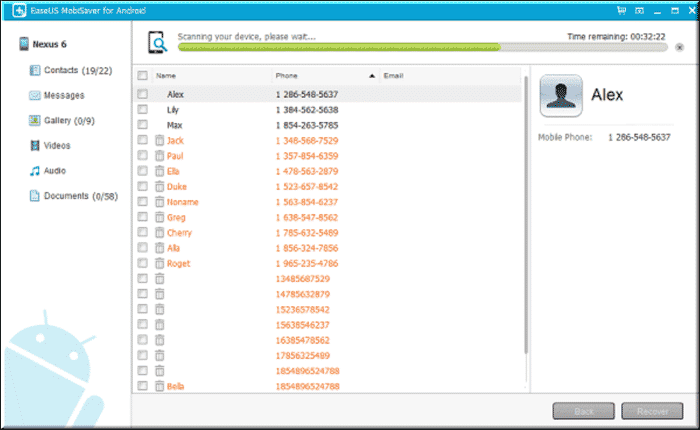Click the title bar feedback icon next to cart

pos(639,10)
